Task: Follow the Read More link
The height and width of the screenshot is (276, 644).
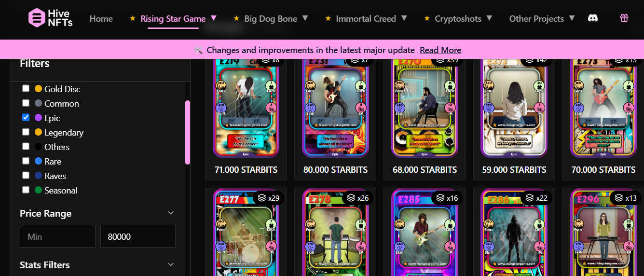Action: [x=440, y=50]
